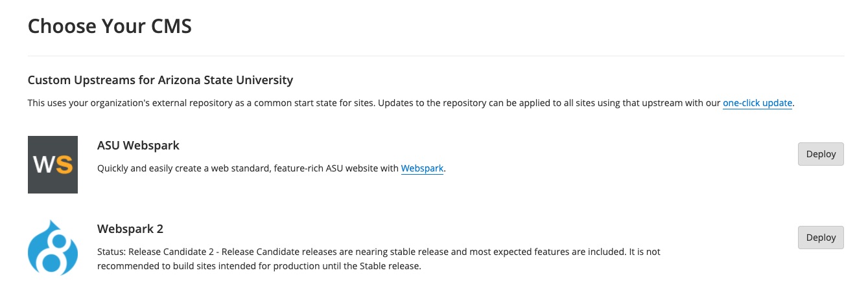Click the Choose Your CMS heading
This screenshot has width=868, height=299.
click(110, 27)
